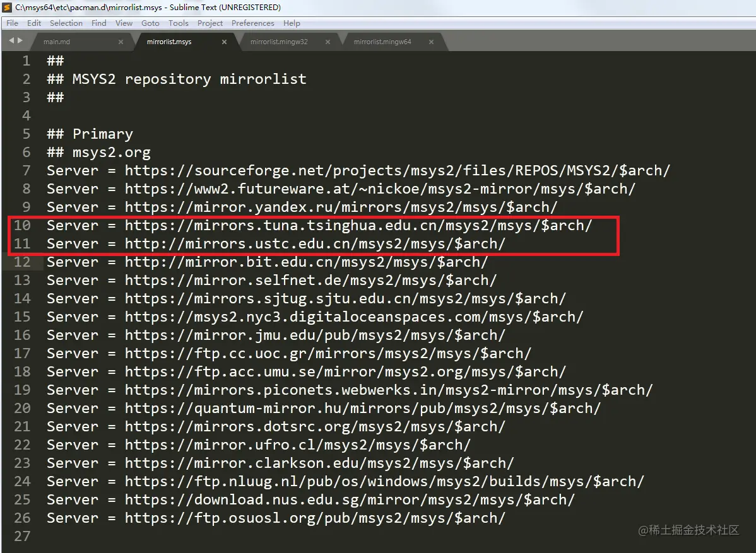Image resolution: width=756 pixels, height=553 pixels.
Task: Click the forward navigation arrow
Action: click(x=19, y=40)
